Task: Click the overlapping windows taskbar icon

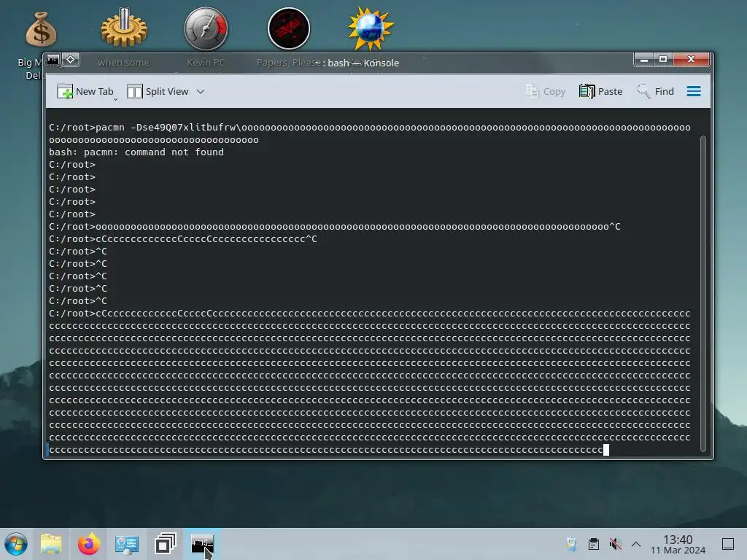Action: 166,544
